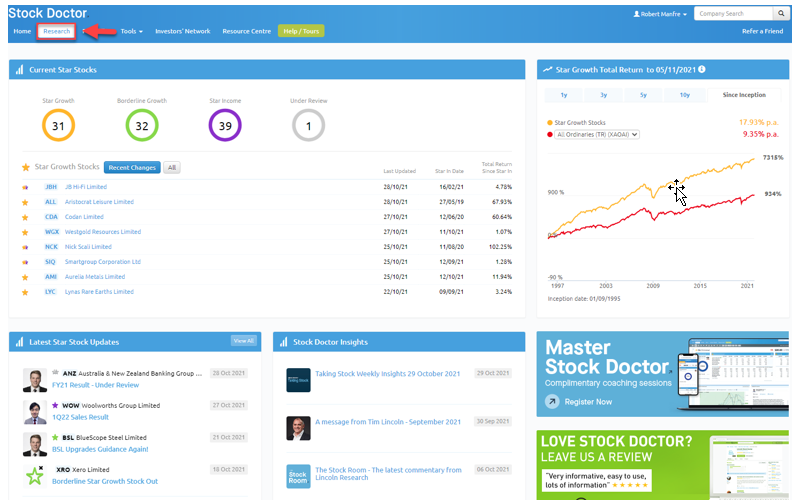Click the Master Stock Doctor banner
The height and width of the screenshot is (500, 796).
pos(662,374)
